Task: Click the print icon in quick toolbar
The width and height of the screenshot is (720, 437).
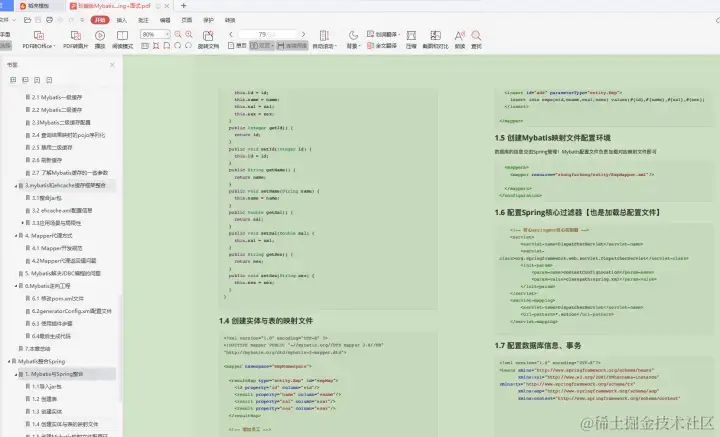Action: (50, 20)
